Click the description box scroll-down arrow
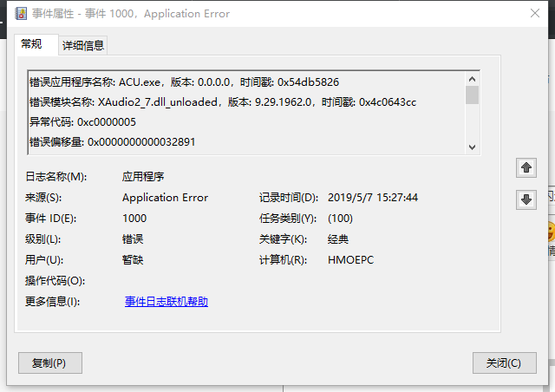Image resolution: width=555 pixels, height=392 pixels. point(472,147)
